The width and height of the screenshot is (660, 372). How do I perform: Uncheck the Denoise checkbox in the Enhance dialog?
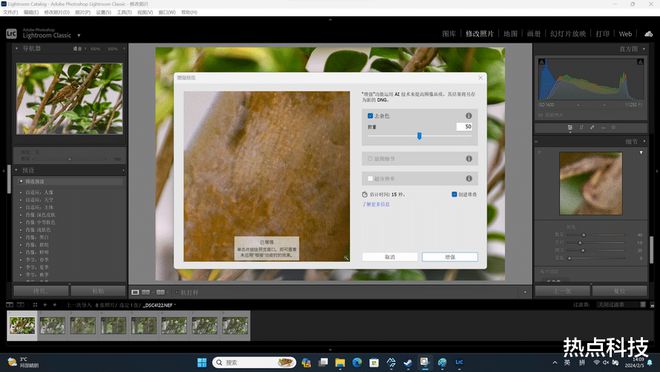pos(370,116)
